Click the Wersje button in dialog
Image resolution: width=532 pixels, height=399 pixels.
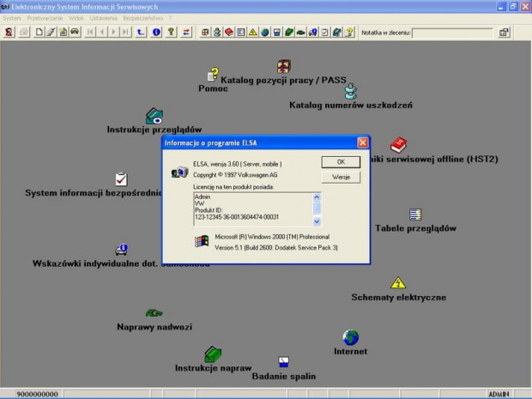[x=341, y=177]
